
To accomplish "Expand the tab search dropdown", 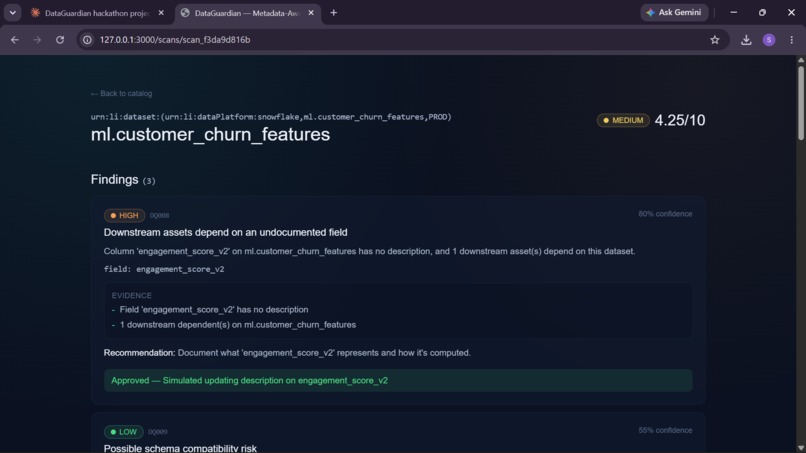I will (x=12, y=13).
